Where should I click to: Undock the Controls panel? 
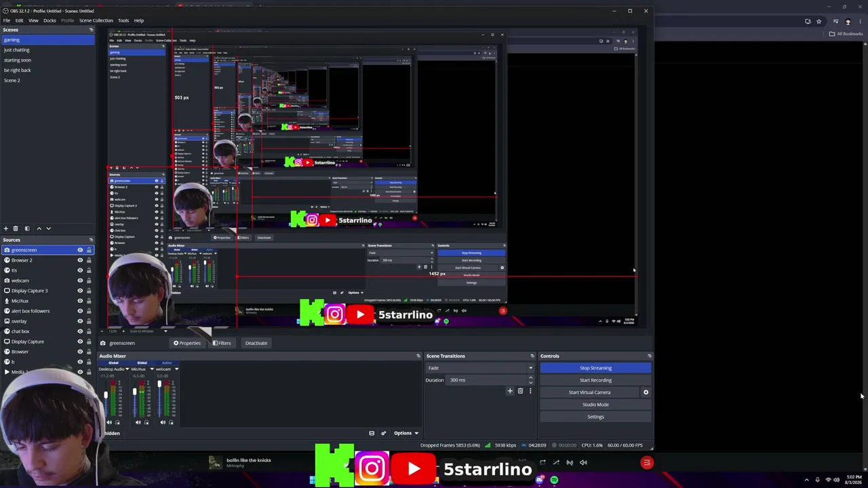650,356
